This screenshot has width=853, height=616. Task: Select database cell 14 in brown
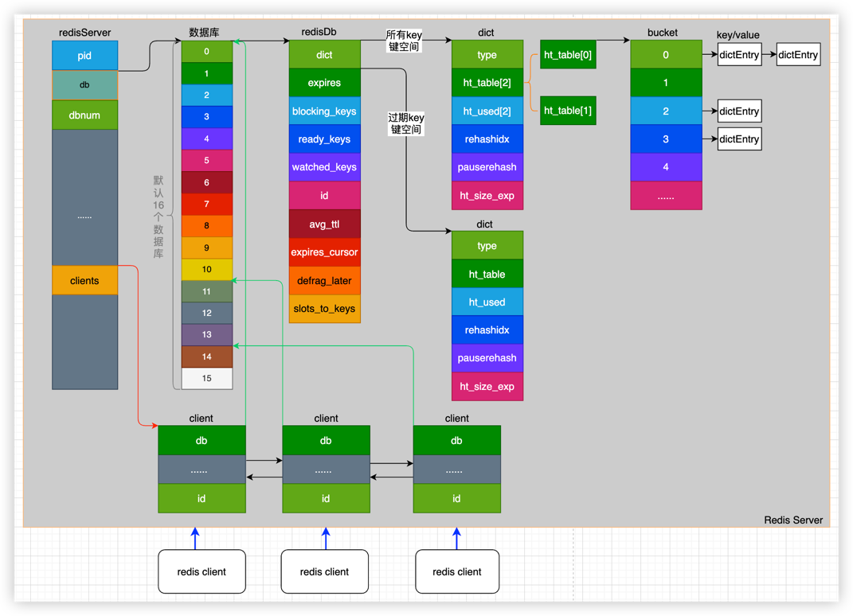tap(207, 357)
